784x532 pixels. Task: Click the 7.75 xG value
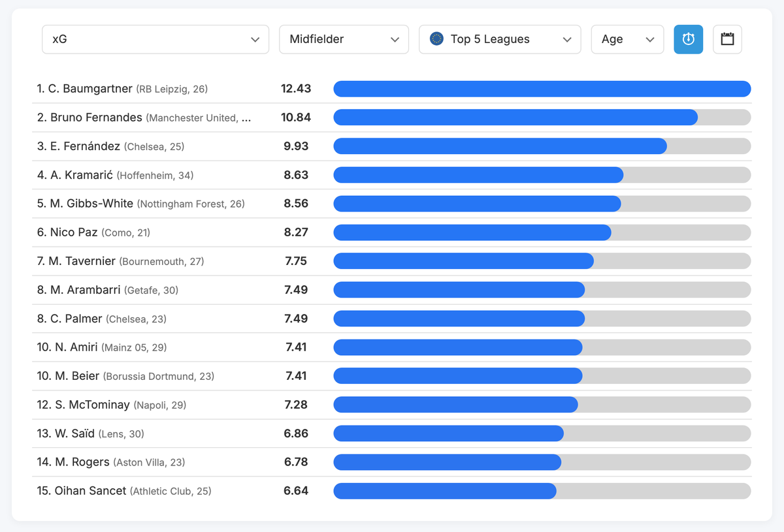click(x=296, y=261)
